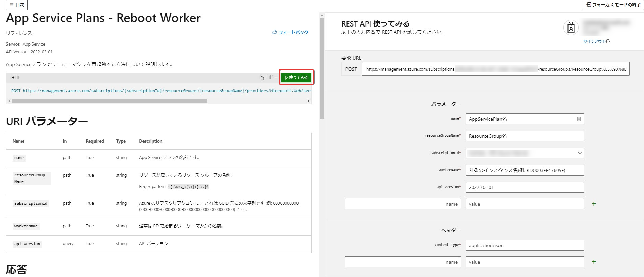Click the plus icon to add parameter

click(594, 204)
